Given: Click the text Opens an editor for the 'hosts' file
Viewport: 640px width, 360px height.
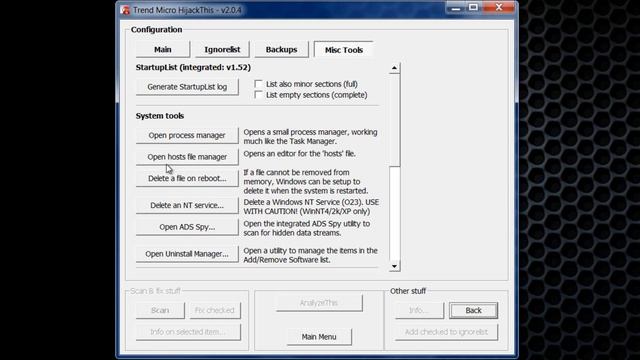Looking at the screenshot, I should (x=300, y=154).
